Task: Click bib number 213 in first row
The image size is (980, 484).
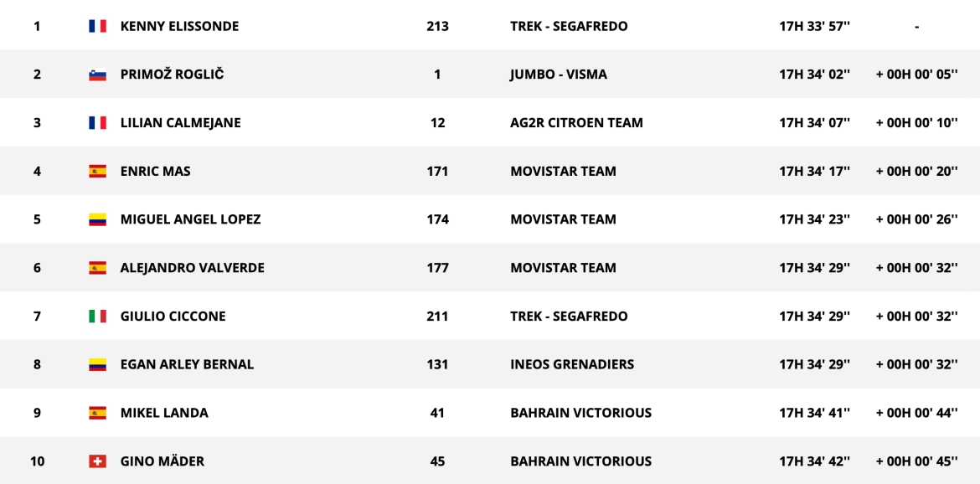Action: click(x=437, y=26)
